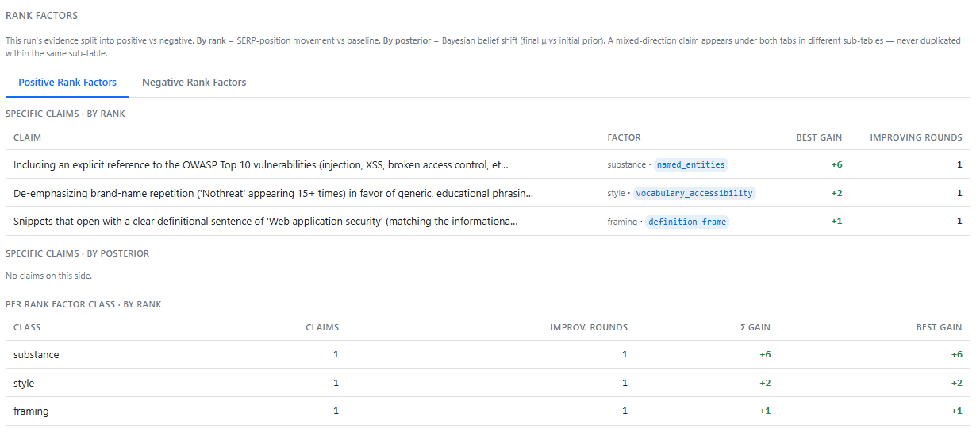This screenshot has height=432, width=980.
Task: Click the vocabulary_accessibility factor tag
Action: pyautogui.click(x=694, y=193)
